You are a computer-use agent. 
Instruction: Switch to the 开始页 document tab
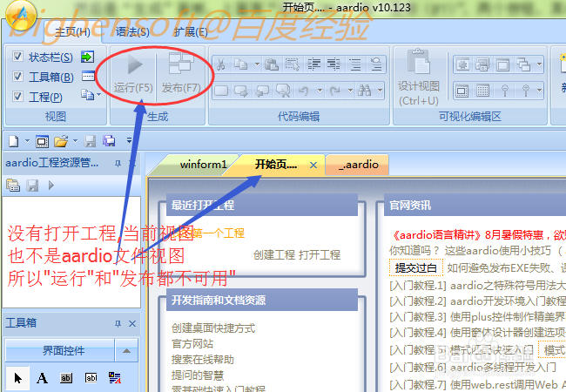tap(276, 165)
